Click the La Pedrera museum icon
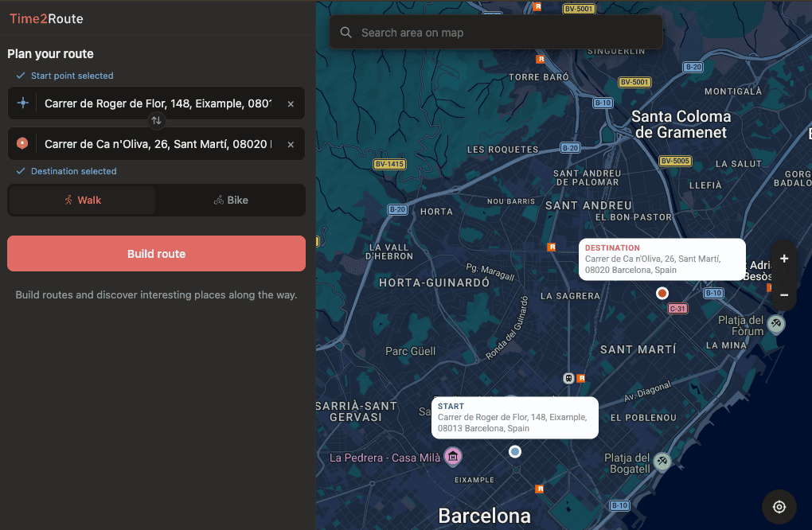The width and height of the screenshot is (812, 530). coord(453,457)
